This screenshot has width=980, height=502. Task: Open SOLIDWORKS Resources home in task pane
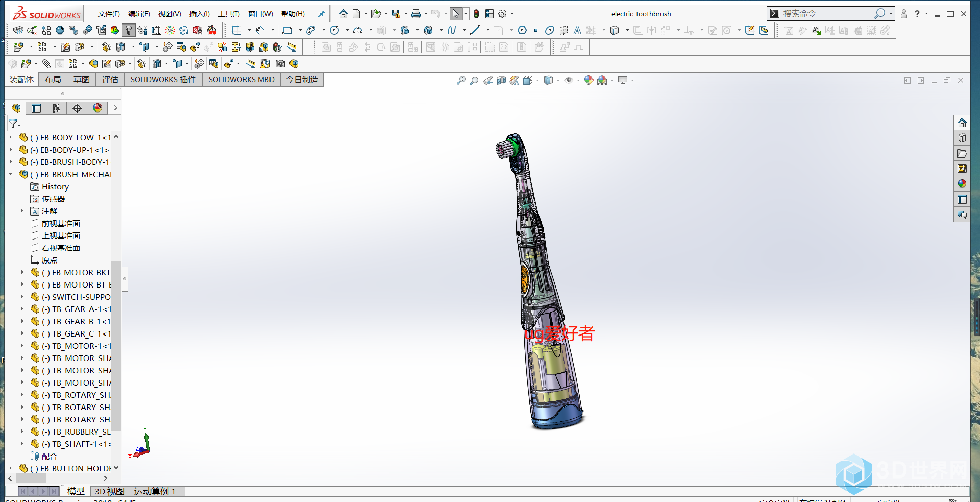coord(962,123)
